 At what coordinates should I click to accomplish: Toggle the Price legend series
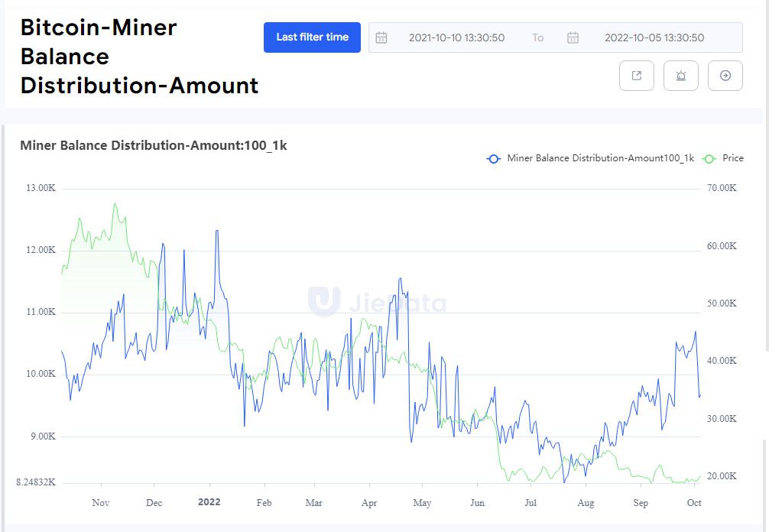point(723,158)
